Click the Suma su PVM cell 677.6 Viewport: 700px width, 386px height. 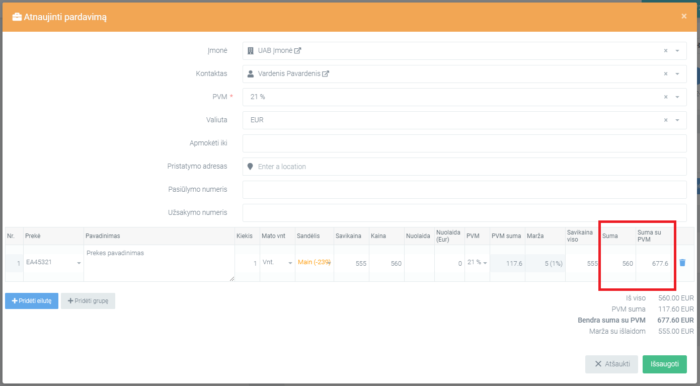click(x=654, y=263)
